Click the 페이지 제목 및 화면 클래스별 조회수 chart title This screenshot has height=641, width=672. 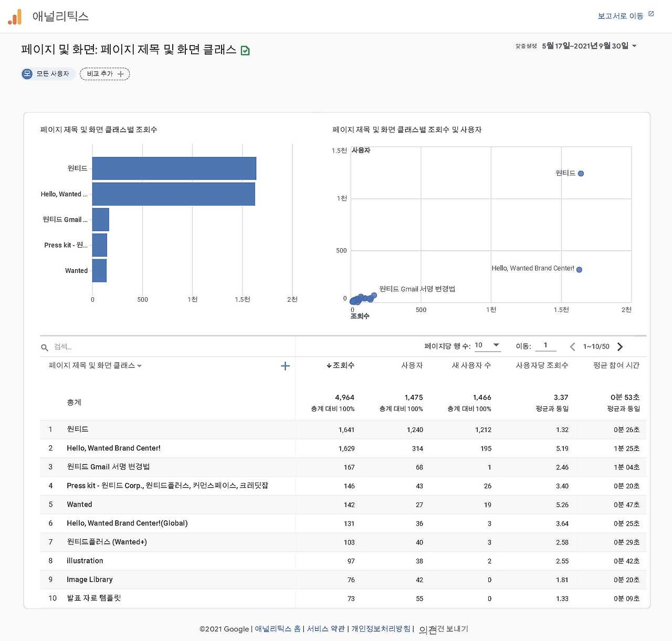[x=99, y=130]
